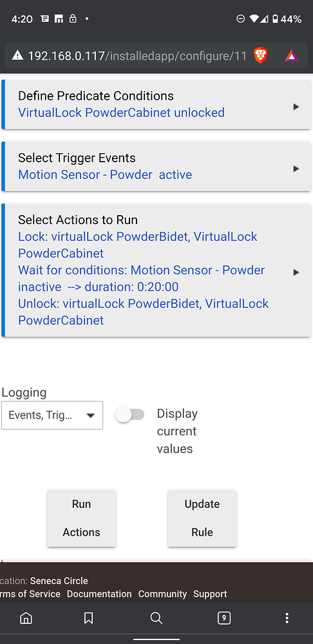
Task: Toggle Display current values switch
Action: click(x=130, y=415)
